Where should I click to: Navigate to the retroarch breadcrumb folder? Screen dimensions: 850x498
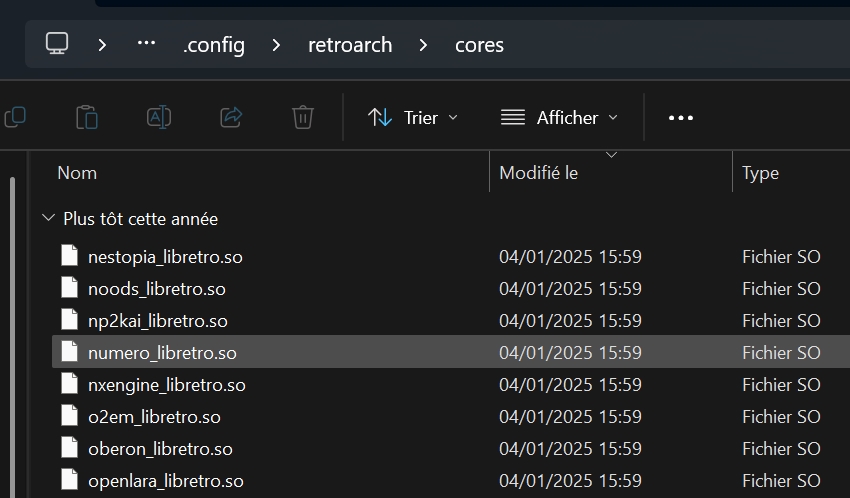350,45
